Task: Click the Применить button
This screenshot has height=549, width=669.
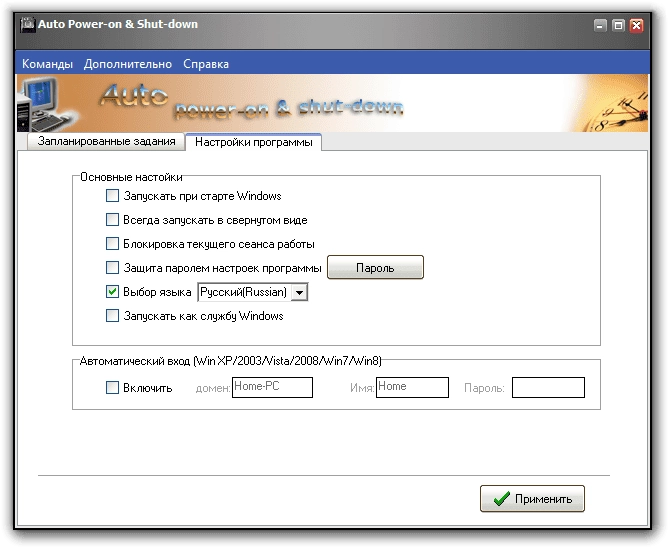Action: tap(532, 499)
